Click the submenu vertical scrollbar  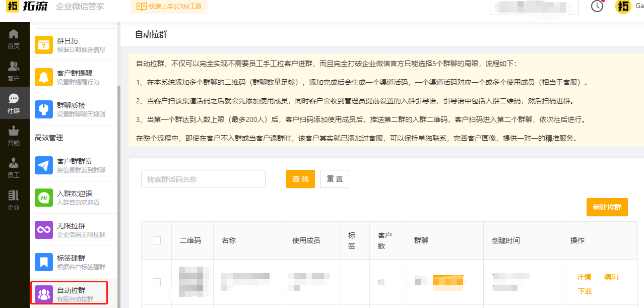pyautogui.click(x=119, y=197)
